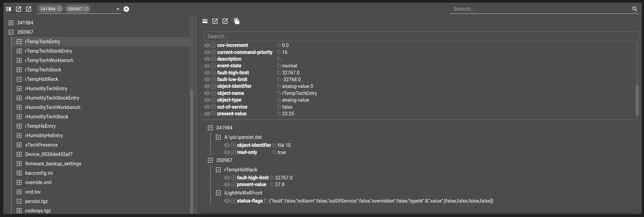Remove the 350967 chip
Image resolution: width=644 pixels, height=217 pixels.
[x=86, y=9]
